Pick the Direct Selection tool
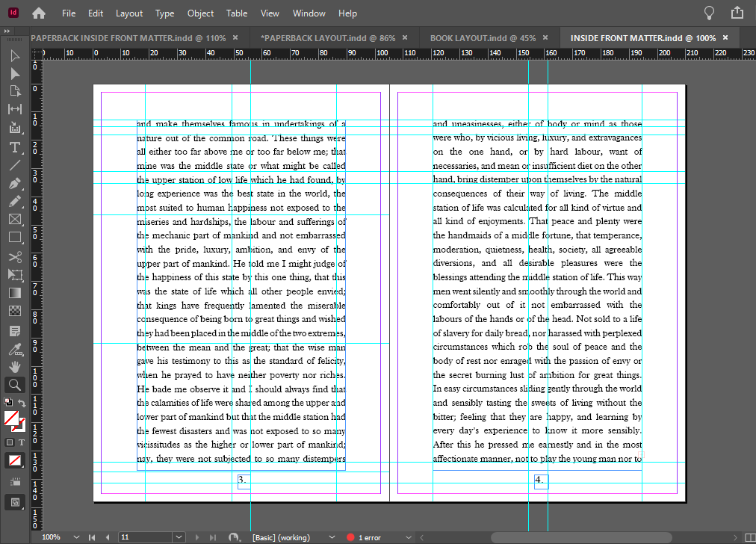 [14, 73]
